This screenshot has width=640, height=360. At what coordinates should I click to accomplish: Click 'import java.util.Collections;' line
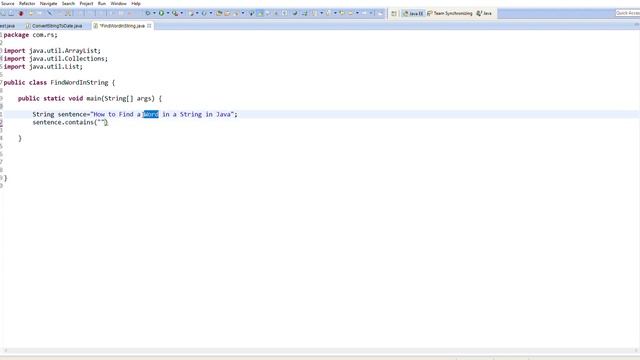(x=56, y=59)
